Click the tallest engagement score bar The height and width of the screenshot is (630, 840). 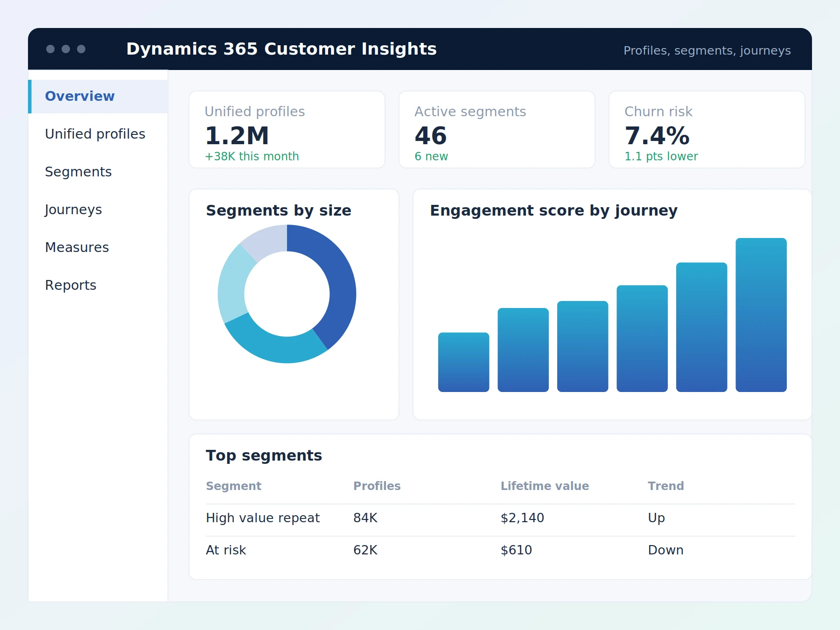point(761,315)
